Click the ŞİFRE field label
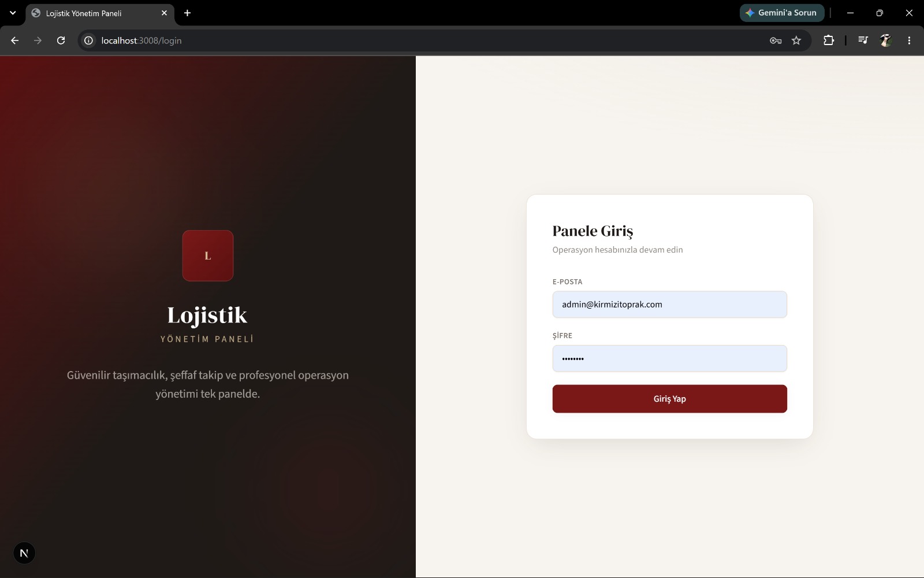 (562, 336)
